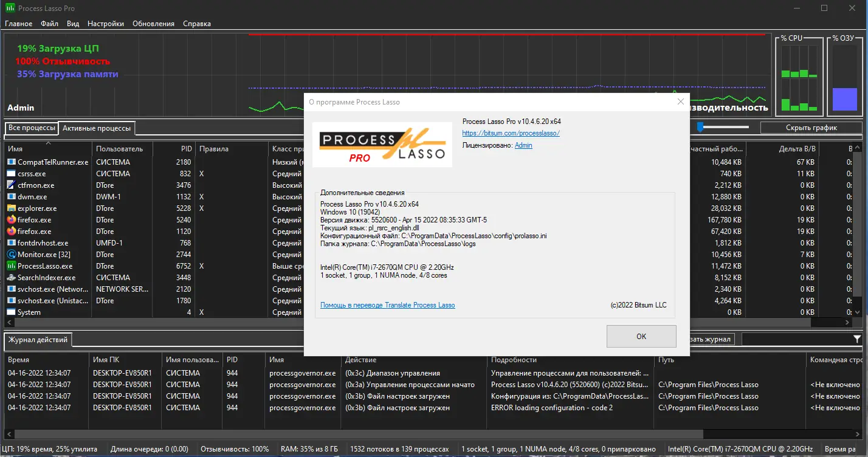
Task: Click the svchost.exe (Unistac... row icon
Action: click(12, 301)
